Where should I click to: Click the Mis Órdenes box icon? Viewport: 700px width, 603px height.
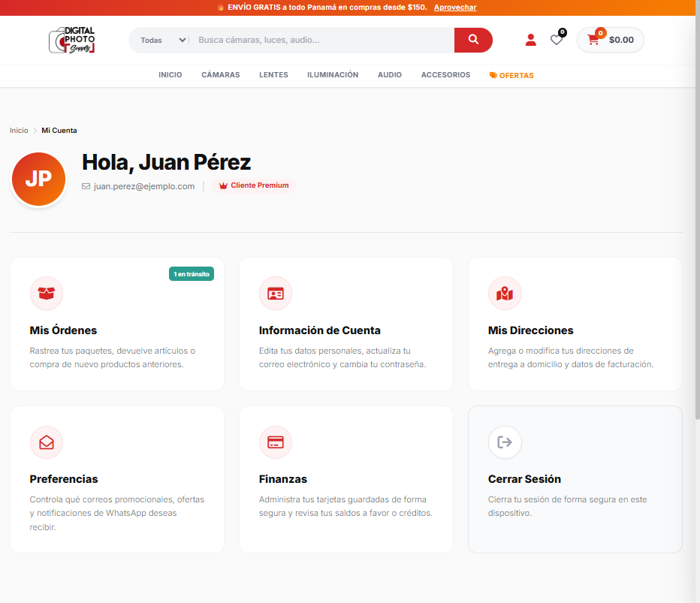click(x=47, y=294)
